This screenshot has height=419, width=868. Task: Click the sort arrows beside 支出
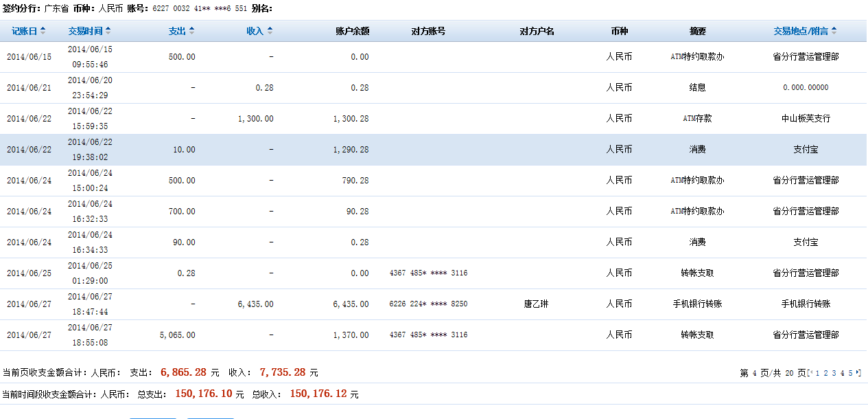(191, 31)
